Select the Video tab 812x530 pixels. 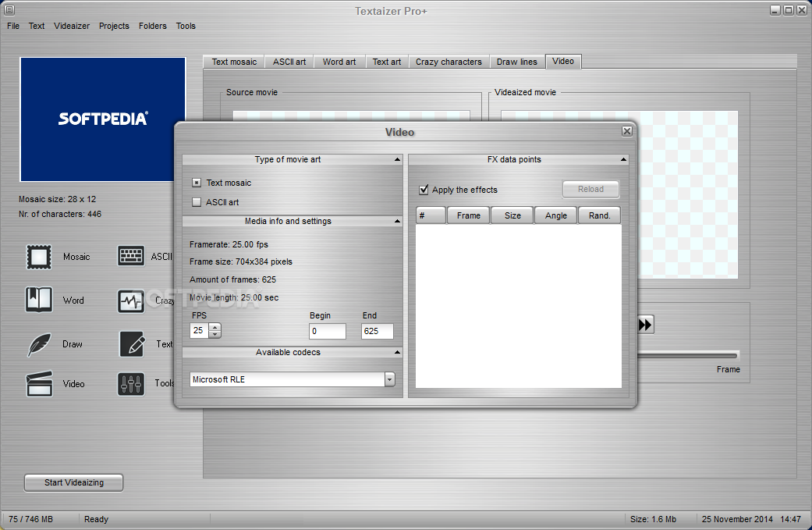(x=563, y=61)
